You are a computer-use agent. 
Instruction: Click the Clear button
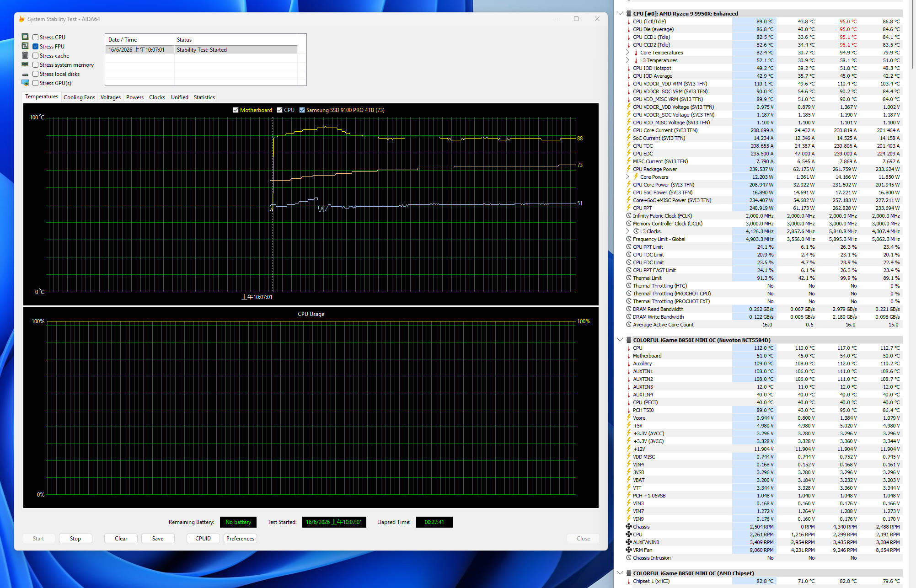coord(121,539)
